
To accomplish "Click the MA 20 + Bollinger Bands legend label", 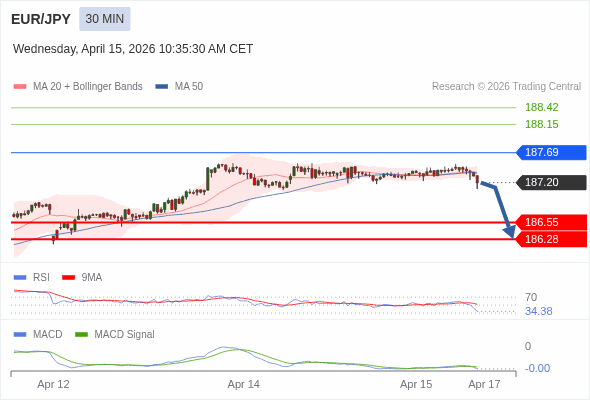I will coord(88,87).
